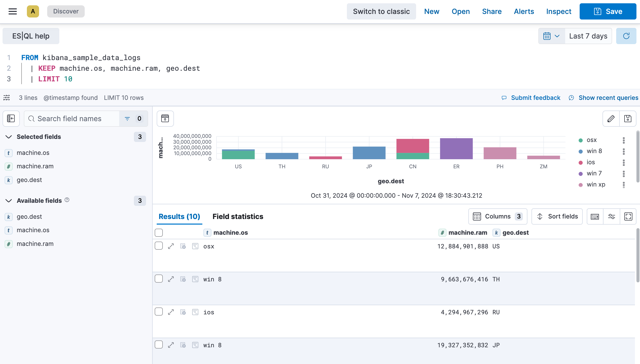Collapse the Selected fields section

(8, 137)
